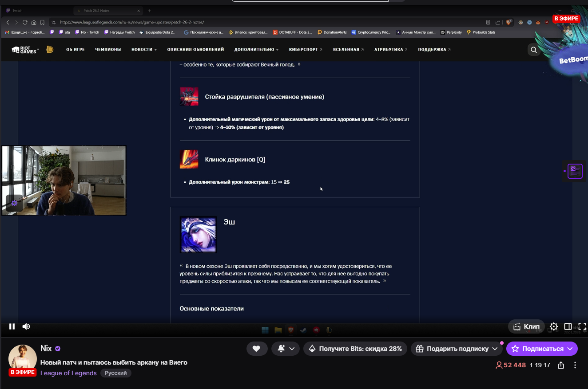Click the League of Legends logo icon
Screen dimensions: 588x389
pos(50,50)
